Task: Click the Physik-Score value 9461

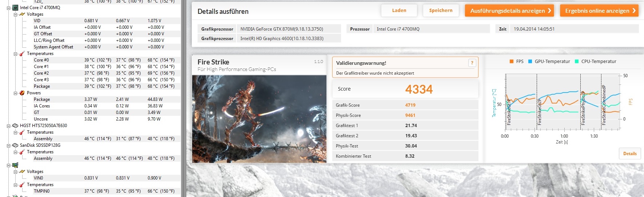Action: tap(410, 115)
